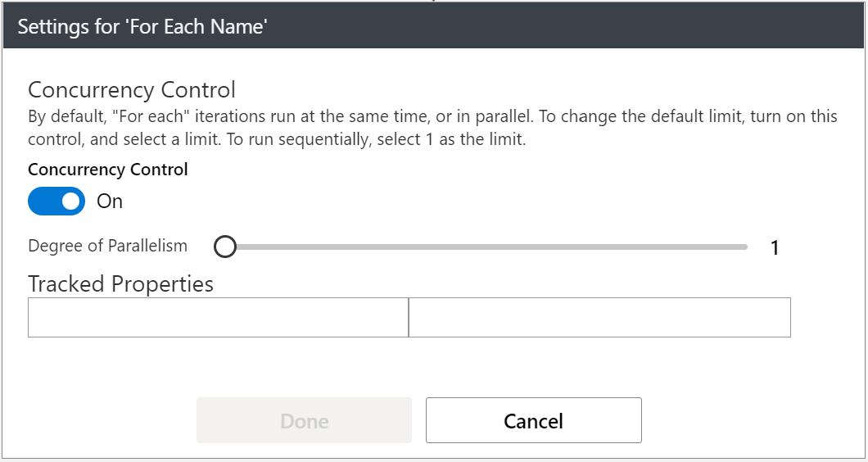Screen dimensions: 868x462
Task: Click the large 'Concurrency Control' section heading
Action: pyautogui.click(x=132, y=90)
